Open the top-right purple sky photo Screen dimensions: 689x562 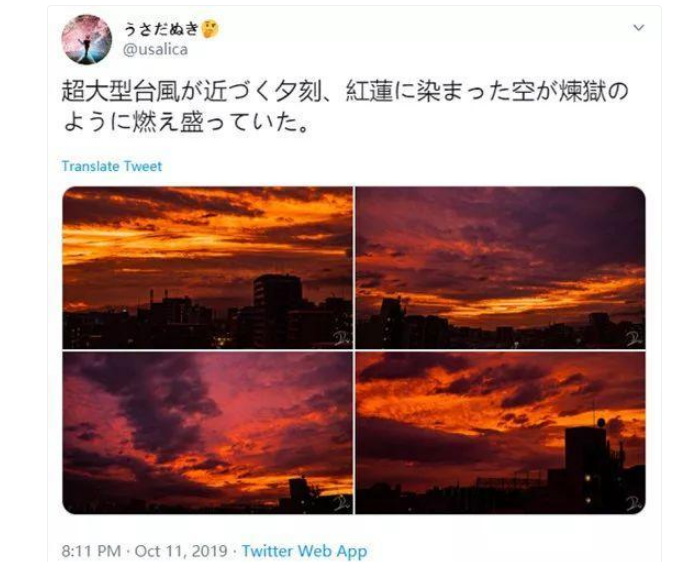(x=500, y=268)
